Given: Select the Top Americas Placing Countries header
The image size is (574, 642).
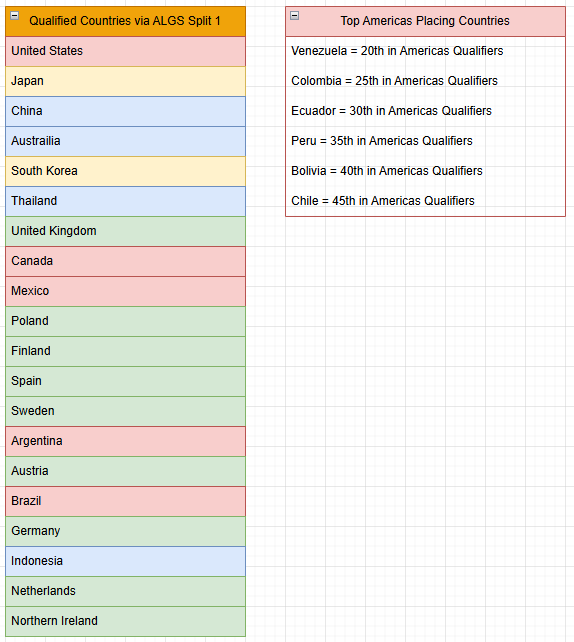Looking at the screenshot, I should pyautogui.click(x=425, y=21).
